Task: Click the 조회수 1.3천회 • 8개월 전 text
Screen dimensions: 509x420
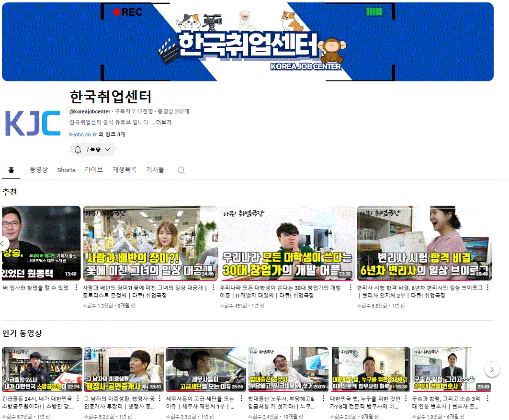Action: click(109, 306)
